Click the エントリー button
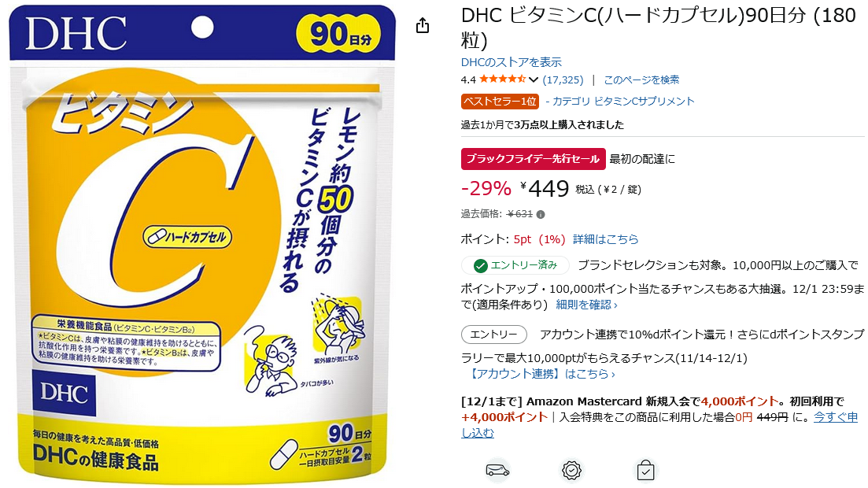The height and width of the screenshot is (488, 868). click(x=493, y=335)
